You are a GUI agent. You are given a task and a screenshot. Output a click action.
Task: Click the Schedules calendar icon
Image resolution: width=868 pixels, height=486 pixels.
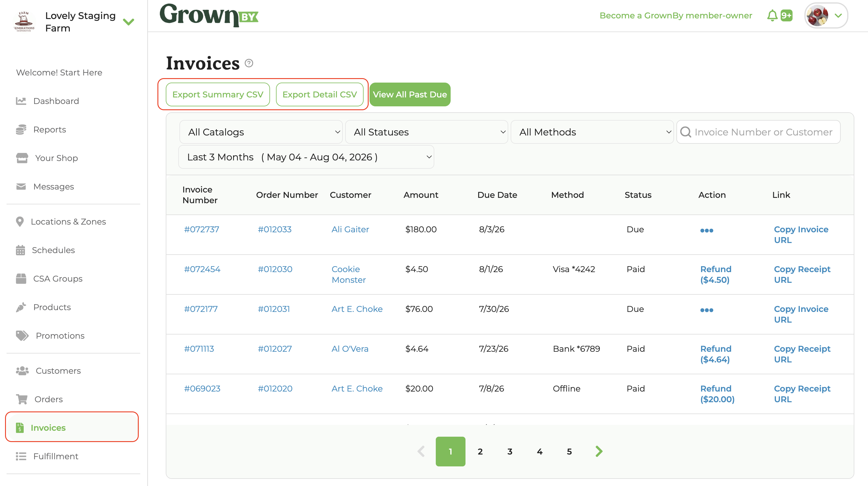(20, 250)
